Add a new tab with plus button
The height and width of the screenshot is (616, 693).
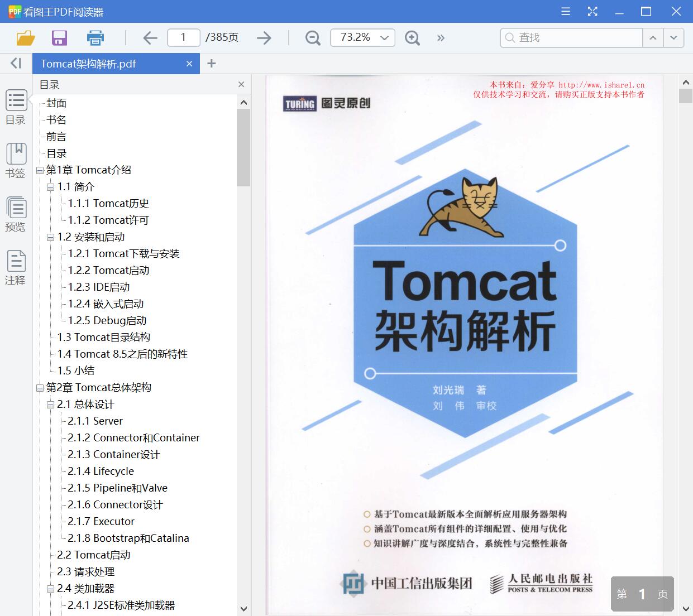pyautogui.click(x=211, y=64)
